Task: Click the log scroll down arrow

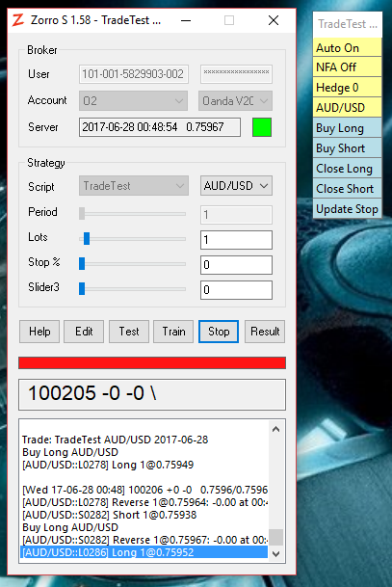Action: (276, 553)
